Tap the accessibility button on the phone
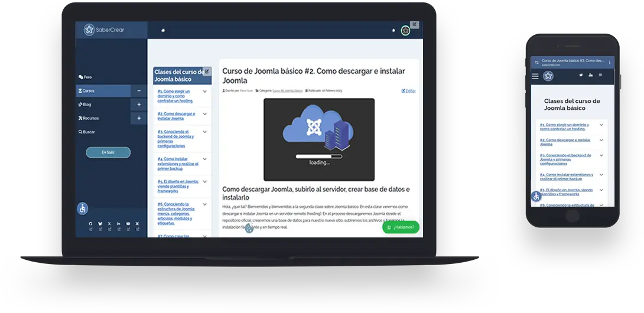The image size is (644, 313). (536, 196)
